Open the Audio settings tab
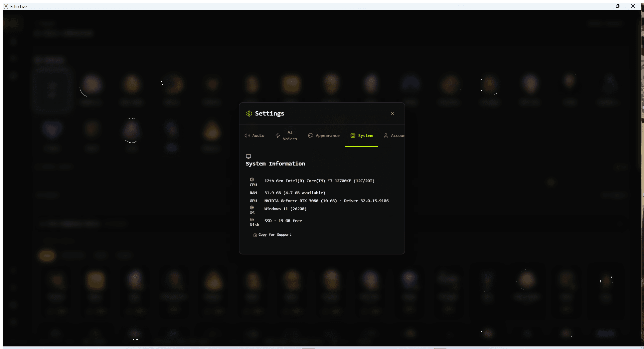 (x=255, y=136)
